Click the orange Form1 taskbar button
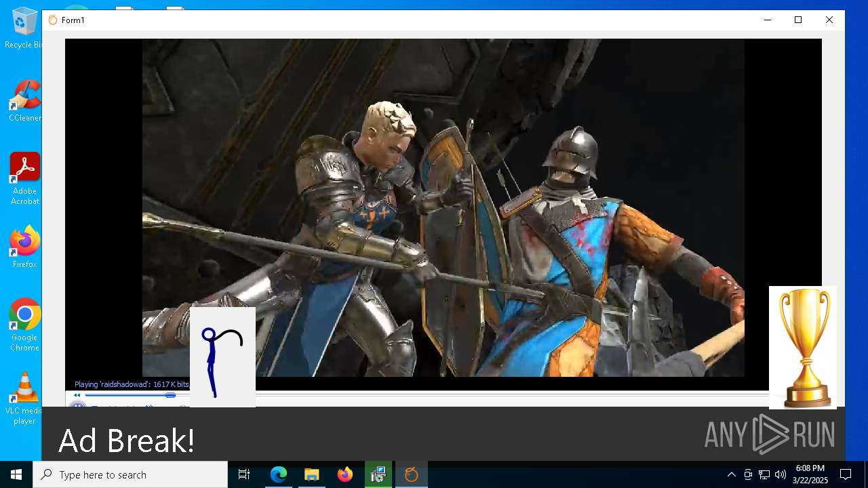868x488 pixels. pyautogui.click(x=412, y=474)
